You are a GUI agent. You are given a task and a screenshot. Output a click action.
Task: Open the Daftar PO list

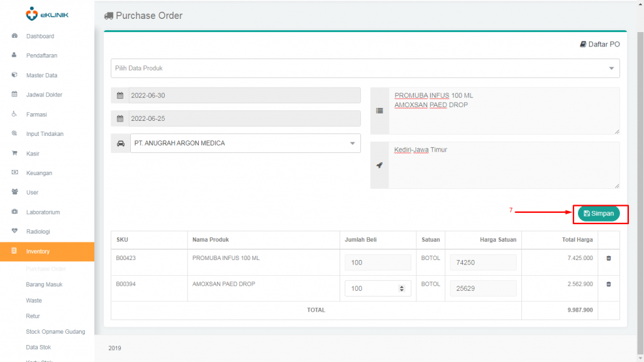tap(599, 44)
